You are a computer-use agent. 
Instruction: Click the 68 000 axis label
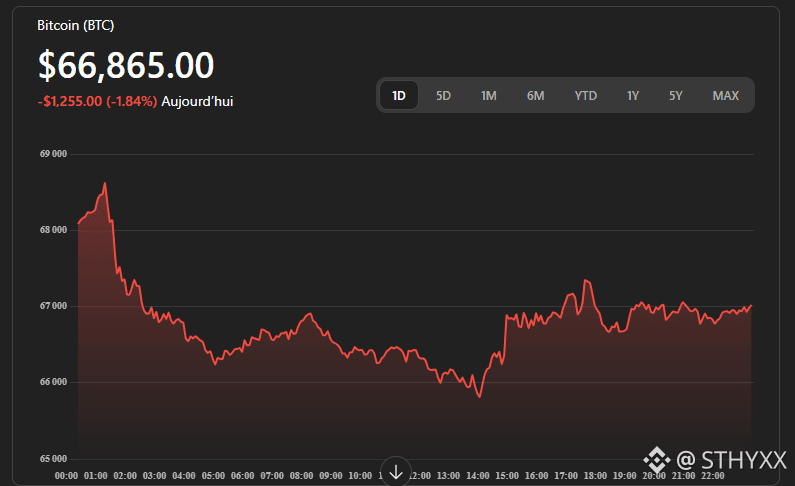point(53,230)
